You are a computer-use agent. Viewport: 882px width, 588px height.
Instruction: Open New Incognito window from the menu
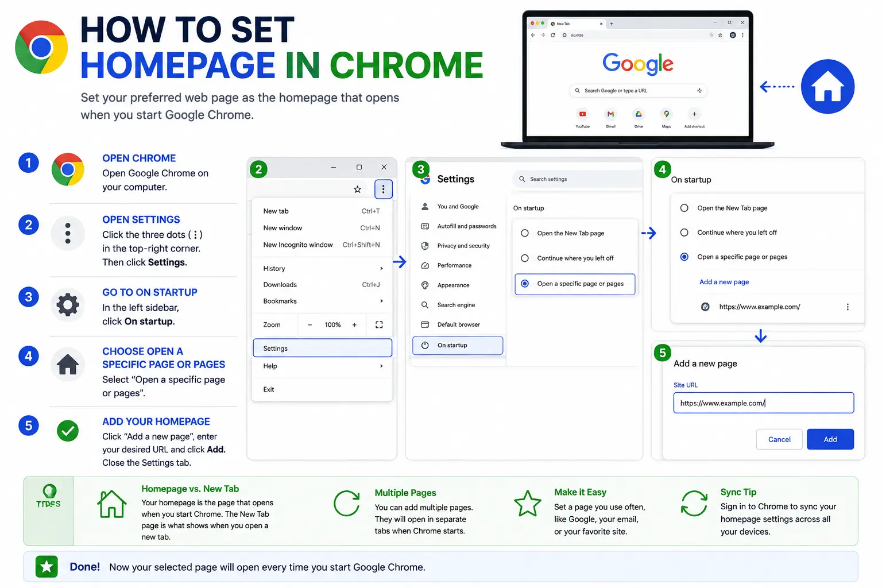point(322,245)
